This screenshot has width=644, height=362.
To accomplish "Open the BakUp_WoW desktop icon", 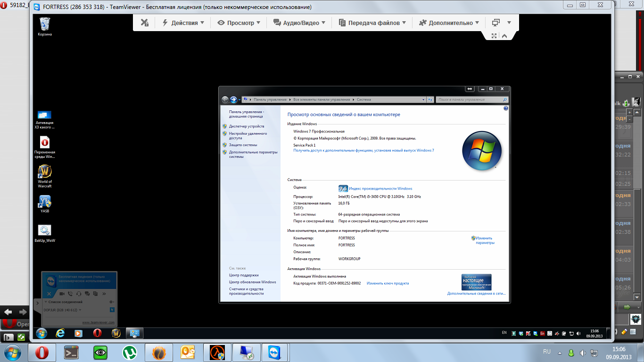I will (x=45, y=233).
